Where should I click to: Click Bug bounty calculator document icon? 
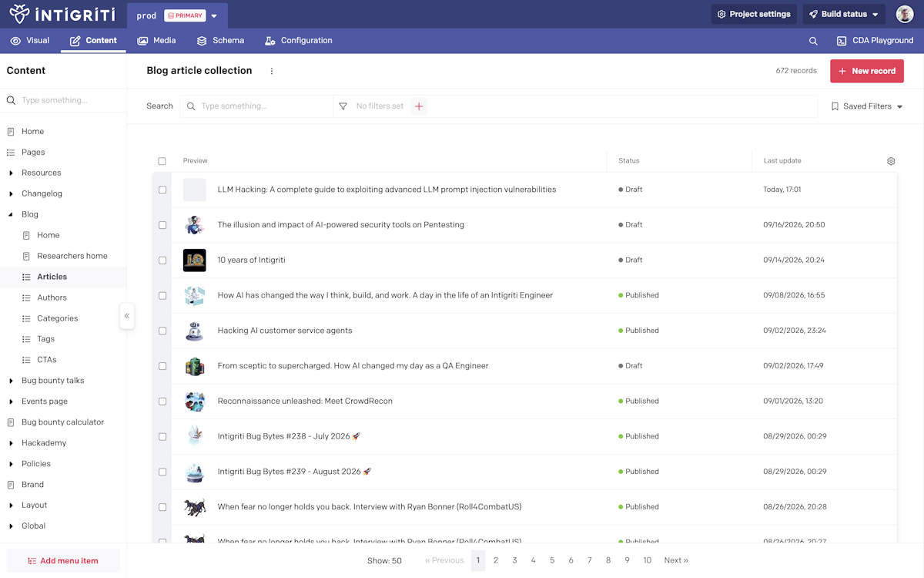pos(11,422)
